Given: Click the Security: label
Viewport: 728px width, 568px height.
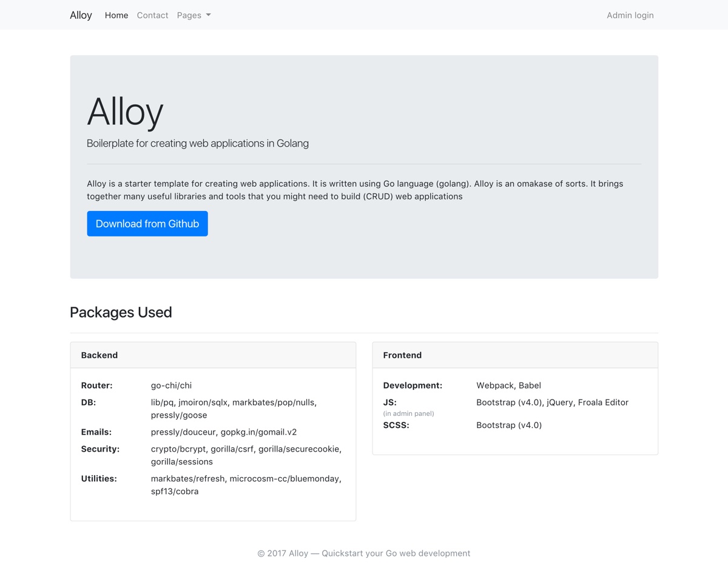Looking at the screenshot, I should [x=100, y=449].
